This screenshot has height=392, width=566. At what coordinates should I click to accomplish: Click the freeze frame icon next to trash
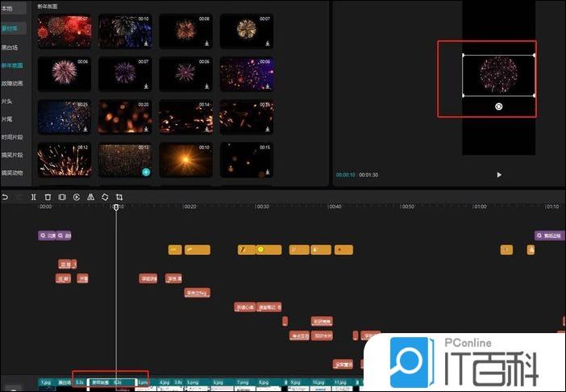point(62,197)
